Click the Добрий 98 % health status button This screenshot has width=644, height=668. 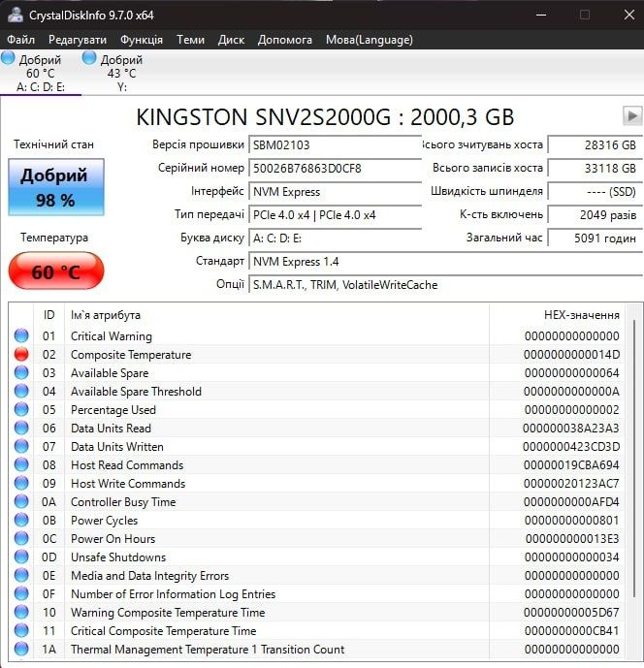point(56,187)
